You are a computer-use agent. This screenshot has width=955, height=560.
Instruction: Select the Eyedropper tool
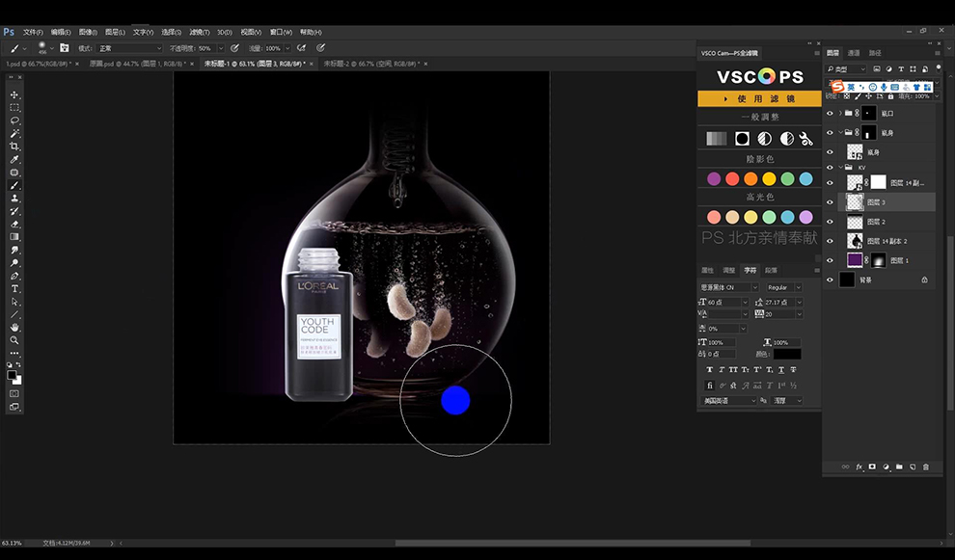point(14,159)
